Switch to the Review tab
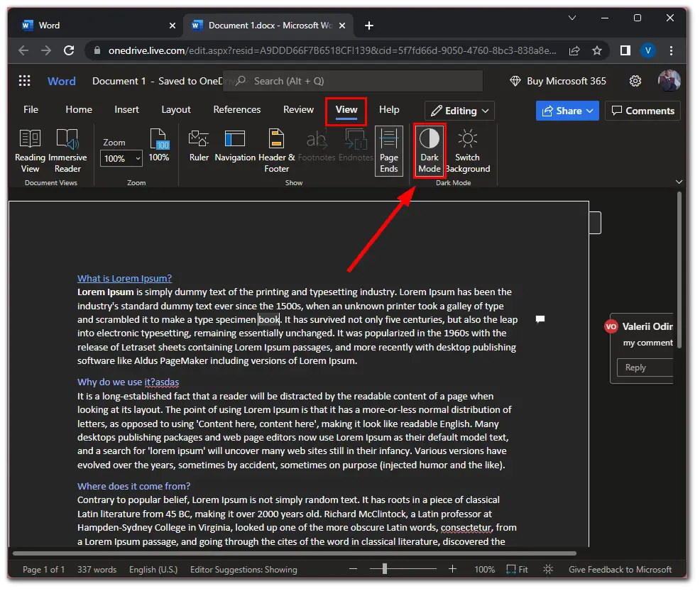This screenshot has width=700, height=591. 298,109
